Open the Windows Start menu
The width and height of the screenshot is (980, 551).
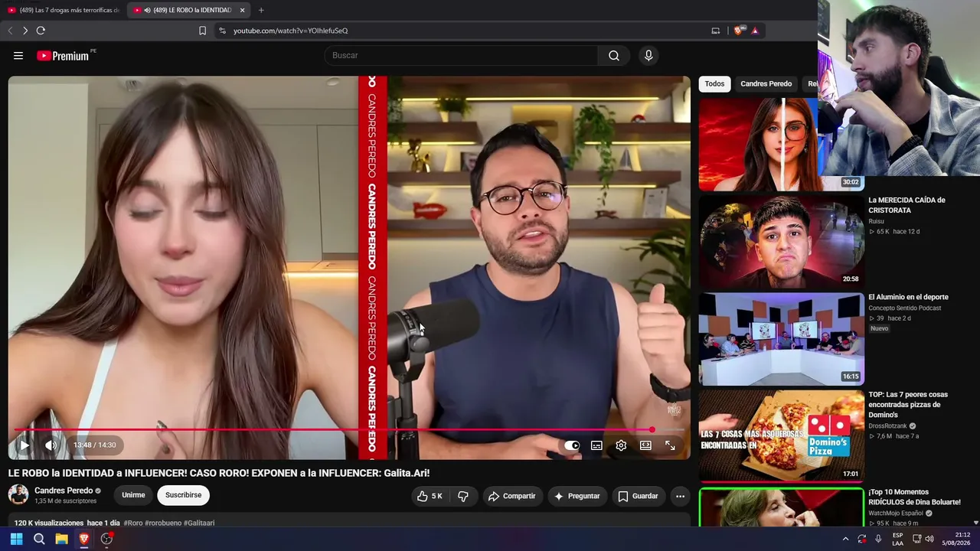point(16,539)
